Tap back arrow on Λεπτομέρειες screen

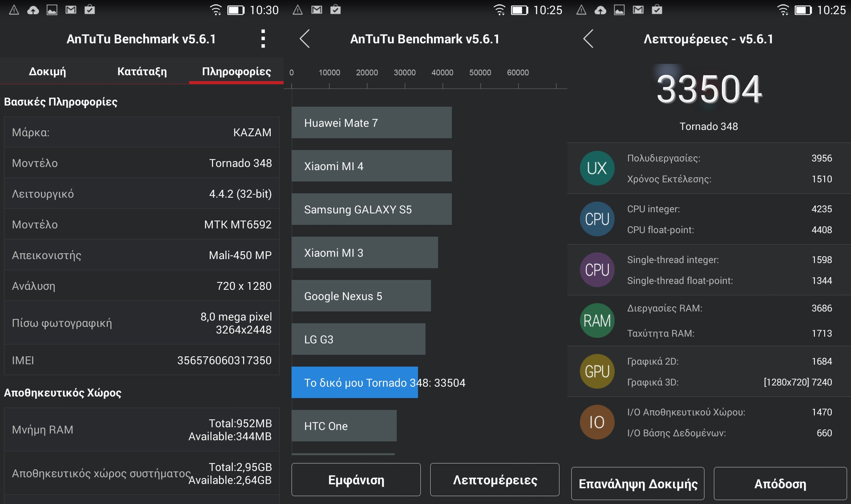(589, 39)
